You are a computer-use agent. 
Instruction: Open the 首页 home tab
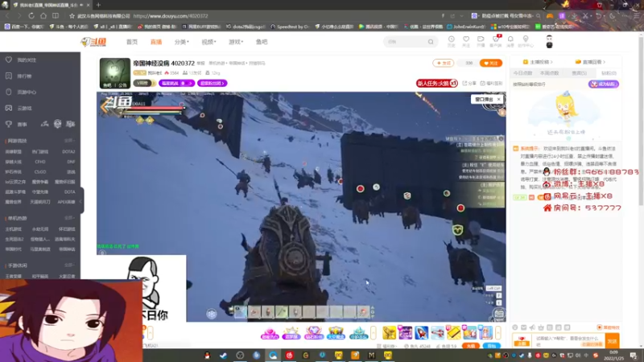(x=132, y=42)
